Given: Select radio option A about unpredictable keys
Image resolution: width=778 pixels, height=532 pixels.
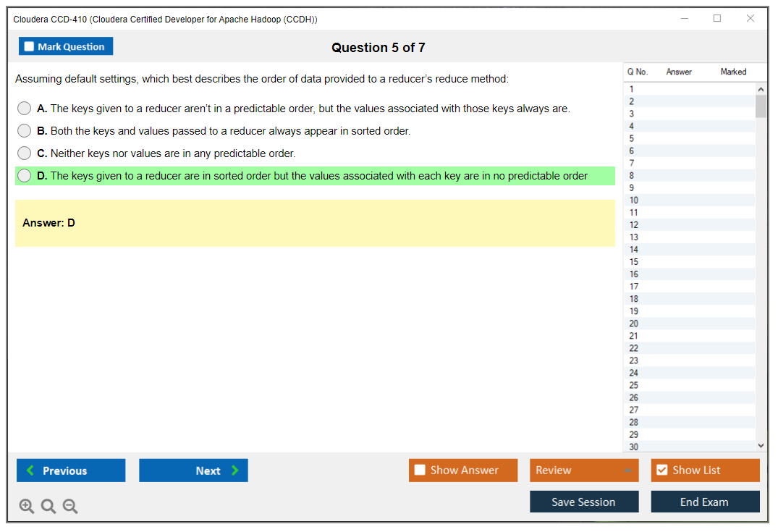Looking at the screenshot, I should [x=25, y=109].
